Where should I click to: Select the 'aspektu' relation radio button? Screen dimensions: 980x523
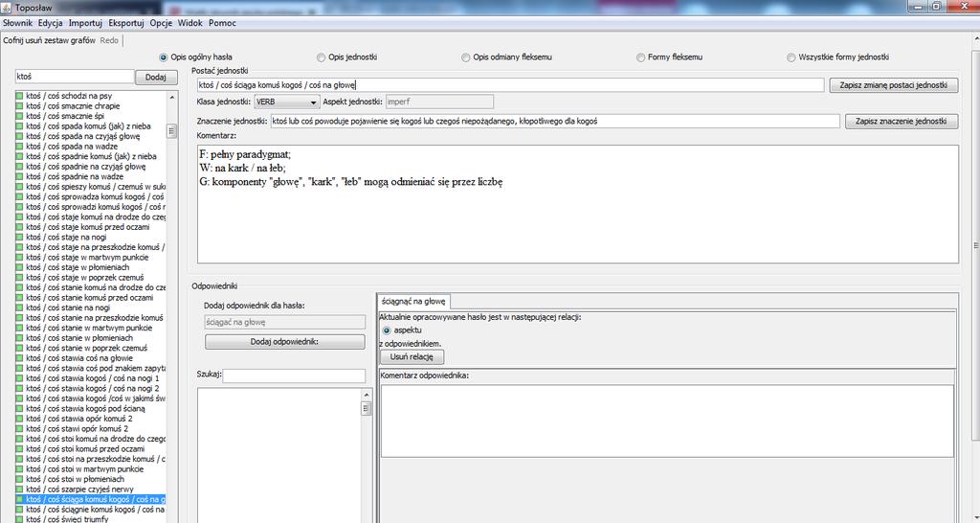tap(387, 330)
